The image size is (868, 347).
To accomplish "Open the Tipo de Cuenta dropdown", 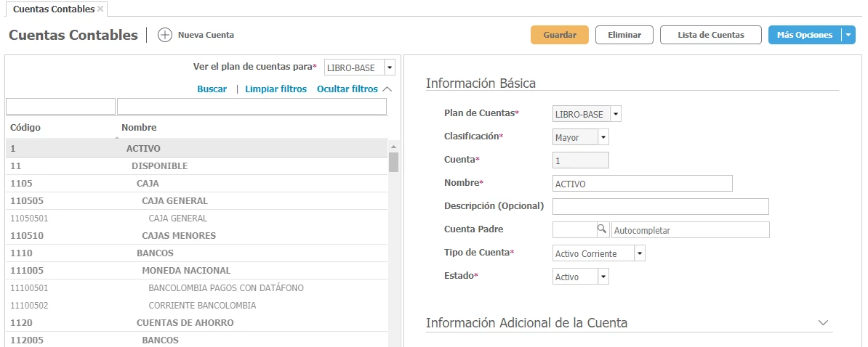I will tap(639, 253).
